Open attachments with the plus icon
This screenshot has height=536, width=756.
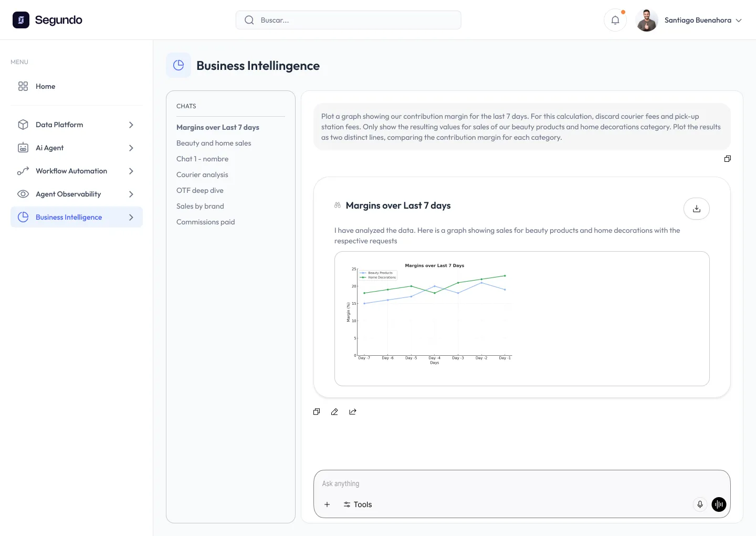tap(327, 504)
